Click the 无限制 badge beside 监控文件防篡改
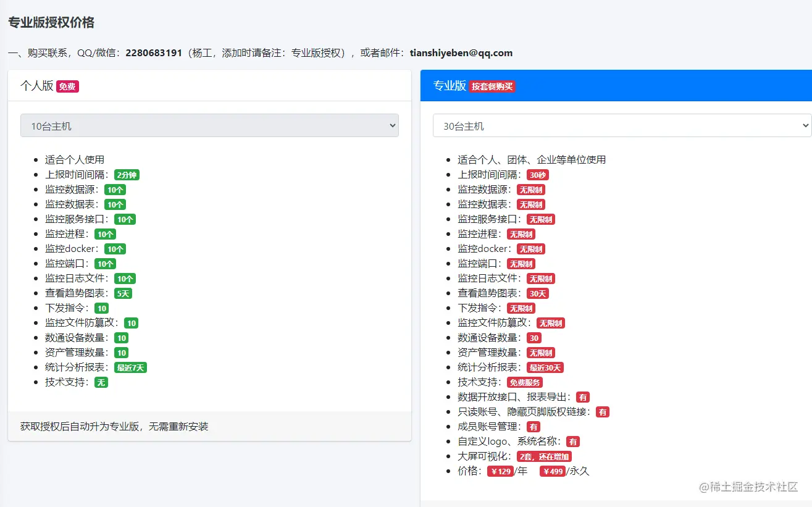 click(x=551, y=323)
